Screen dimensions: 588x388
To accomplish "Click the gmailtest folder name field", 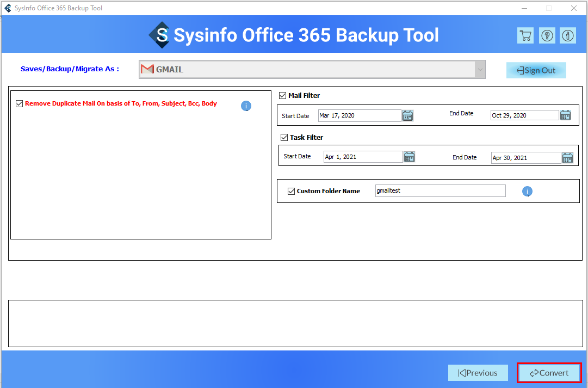I will (x=440, y=190).
